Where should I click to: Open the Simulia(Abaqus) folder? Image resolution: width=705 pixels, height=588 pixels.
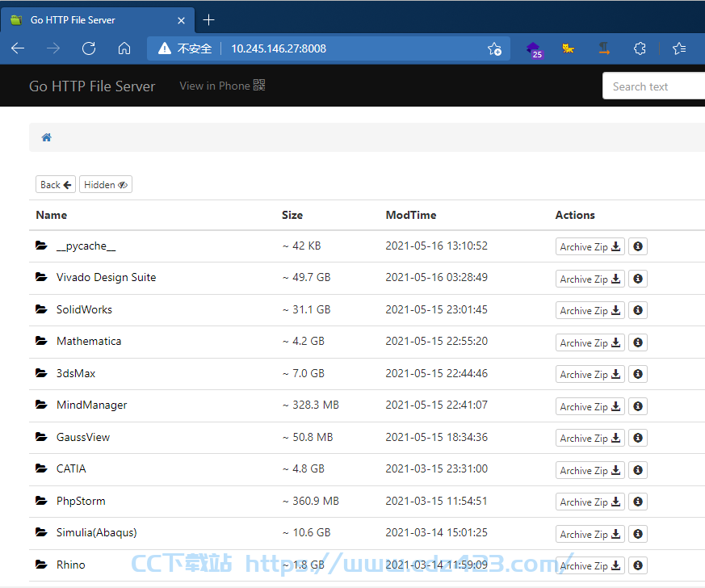[x=97, y=533]
